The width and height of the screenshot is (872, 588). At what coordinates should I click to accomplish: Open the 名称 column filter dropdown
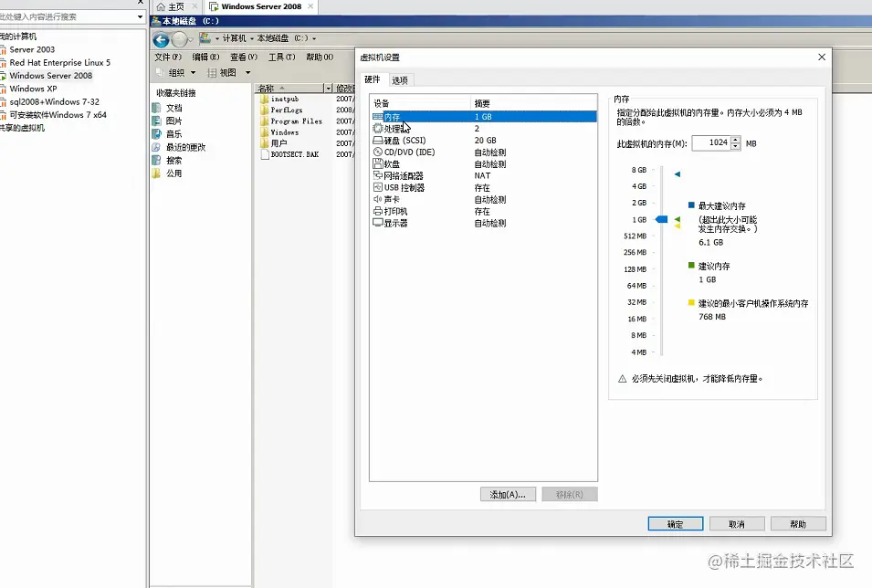click(x=328, y=89)
